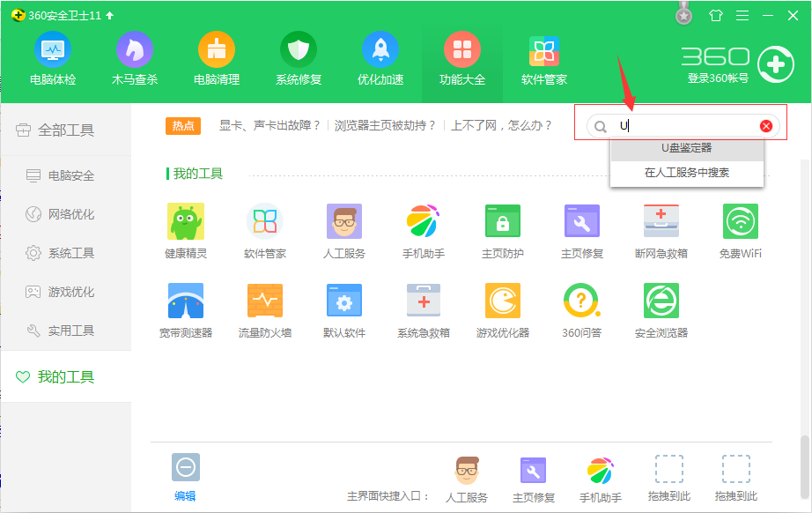812x513 pixels.
Task: Open 宽带测速器 speed tester
Action: point(186,310)
